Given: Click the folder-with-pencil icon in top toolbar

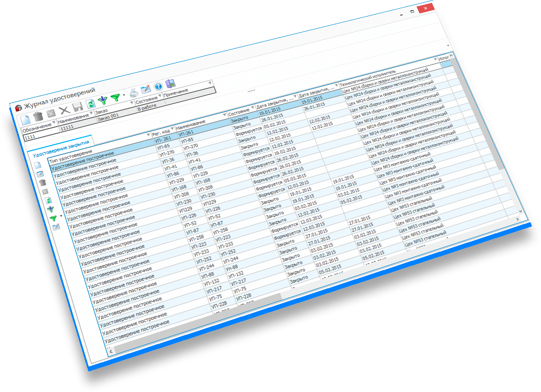Looking at the screenshot, I should 146,89.
